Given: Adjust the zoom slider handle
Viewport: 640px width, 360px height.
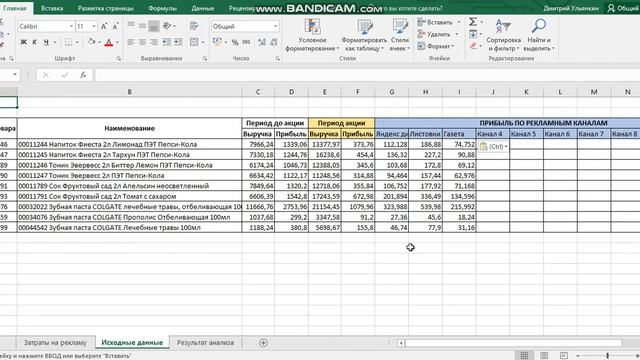Looking at the screenshot, I should (607, 356).
